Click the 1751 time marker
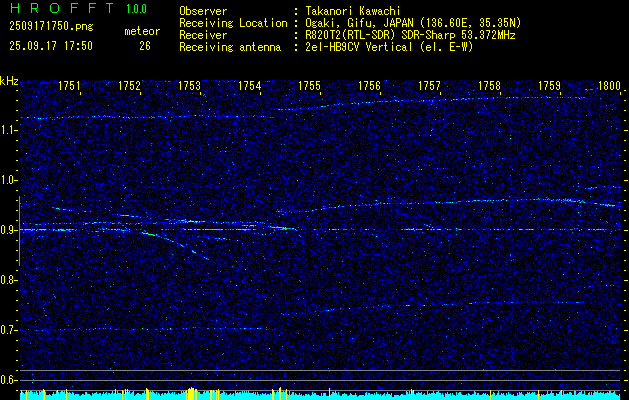The image size is (629, 400). point(70,87)
